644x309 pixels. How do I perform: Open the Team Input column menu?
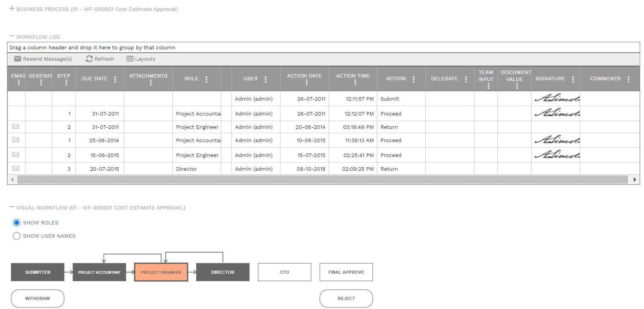click(488, 86)
